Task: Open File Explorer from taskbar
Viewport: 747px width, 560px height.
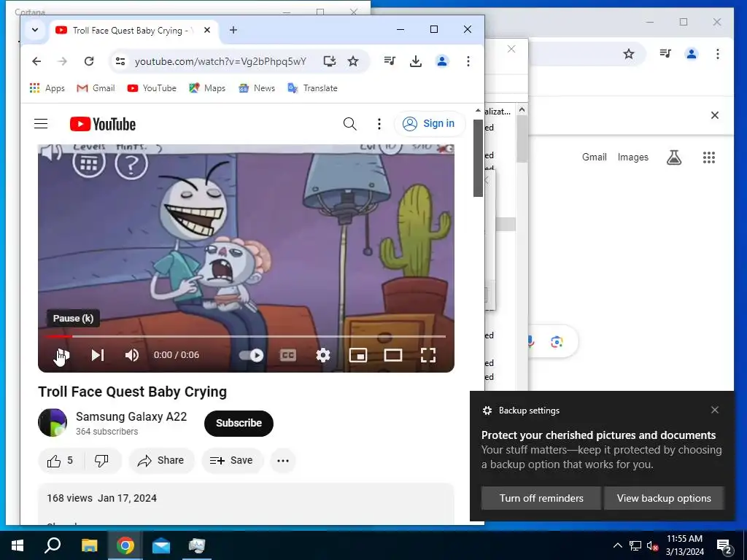Action: pyautogui.click(x=89, y=545)
